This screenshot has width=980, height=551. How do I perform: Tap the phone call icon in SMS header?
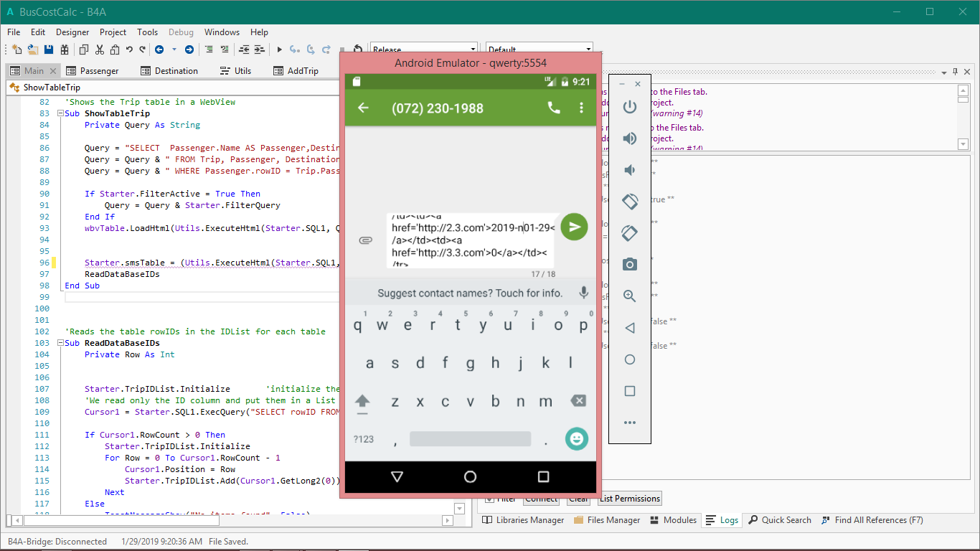click(554, 108)
